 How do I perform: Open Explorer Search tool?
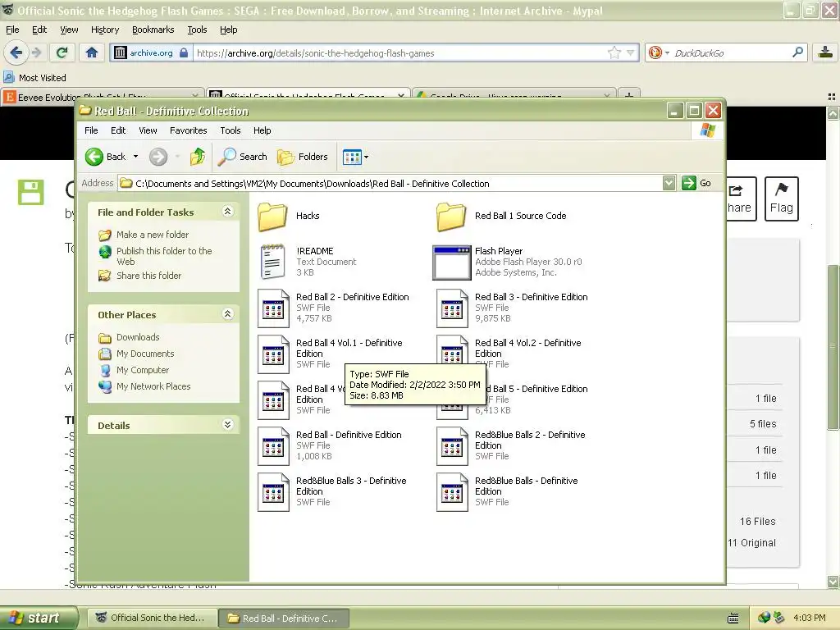coord(243,157)
